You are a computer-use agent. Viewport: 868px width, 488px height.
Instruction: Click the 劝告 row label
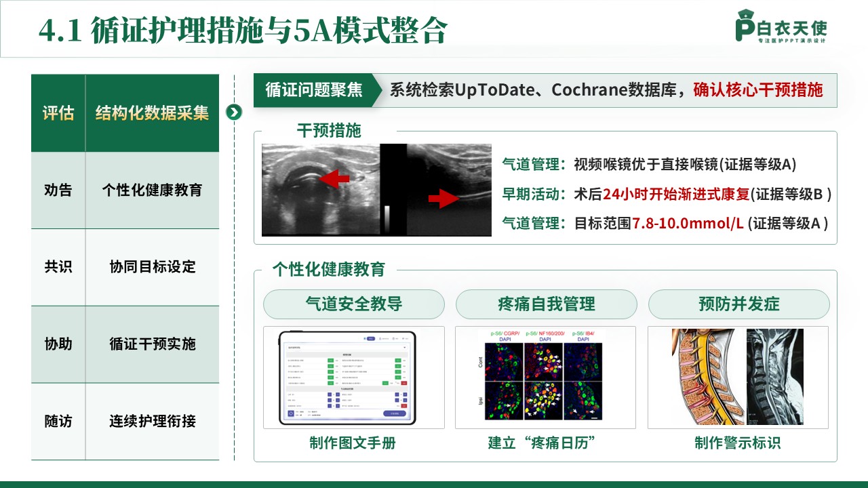coord(58,190)
